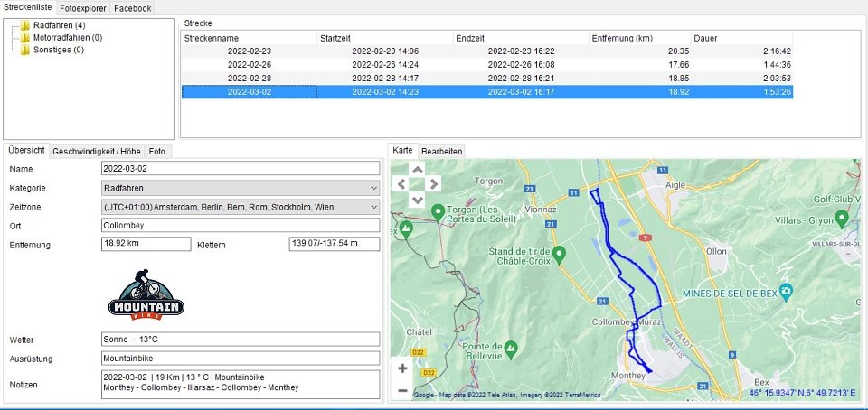Click the Name input field

[x=241, y=169]
